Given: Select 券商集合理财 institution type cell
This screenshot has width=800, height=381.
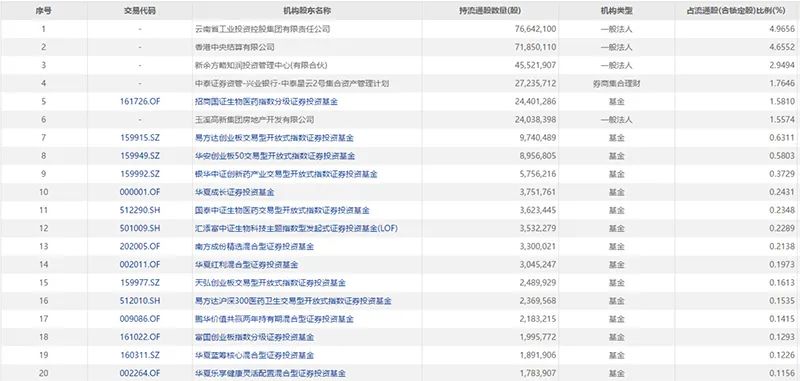Looking at the screenshot, I should 616,83.
